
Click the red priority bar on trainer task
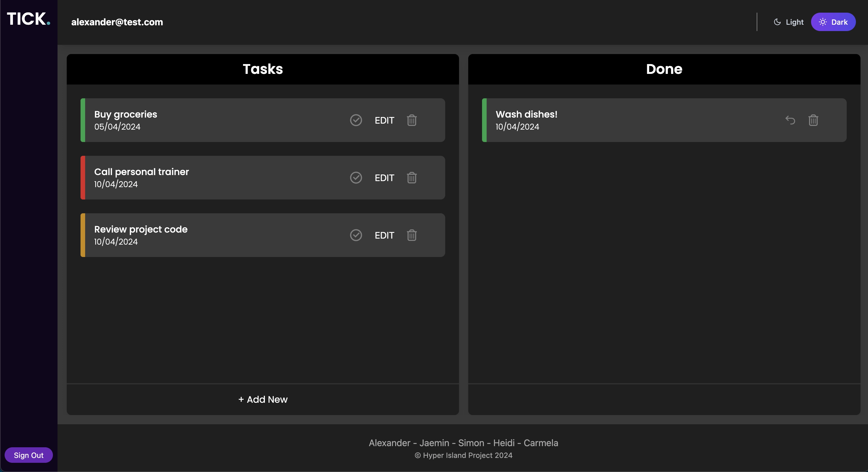tap(83, 178)
